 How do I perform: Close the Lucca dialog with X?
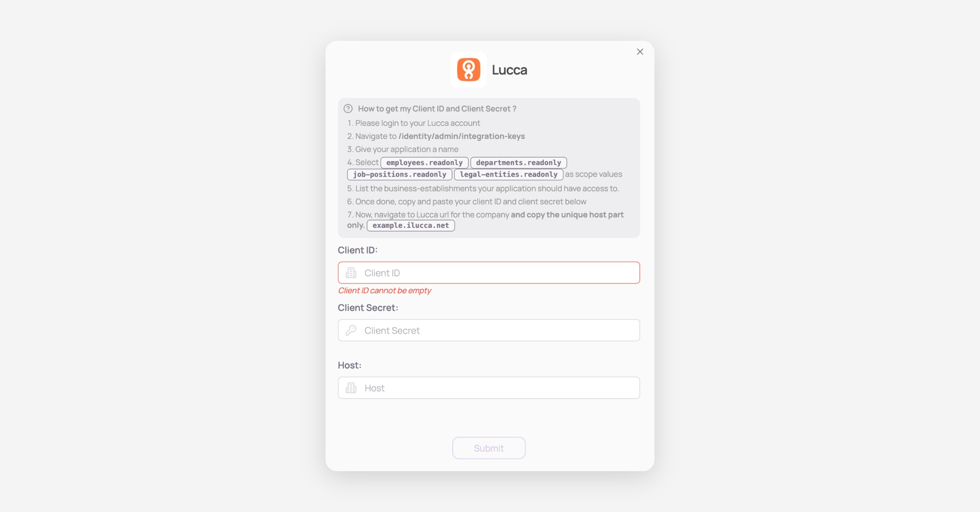640,52
